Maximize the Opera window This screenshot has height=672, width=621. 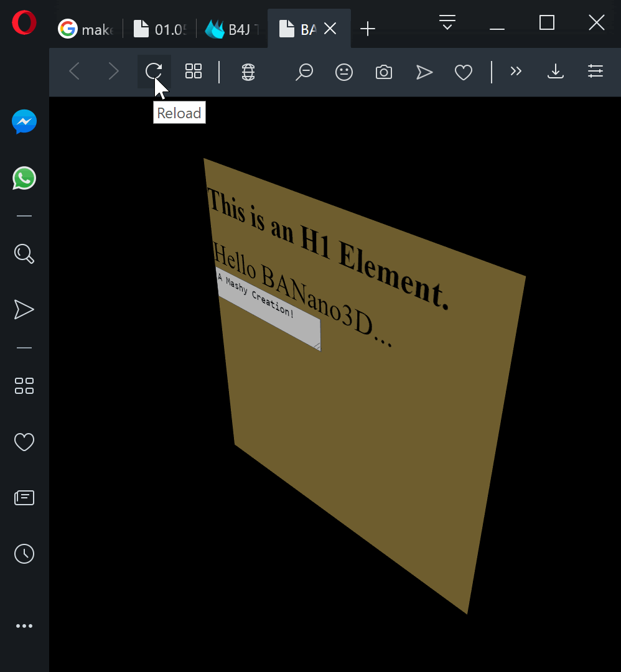point(547,22)
